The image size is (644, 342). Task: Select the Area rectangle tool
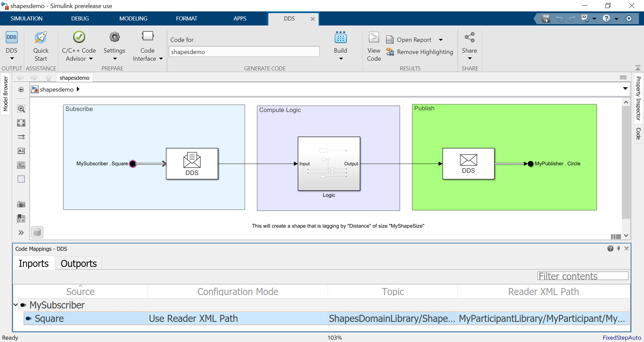coord(21,179)
